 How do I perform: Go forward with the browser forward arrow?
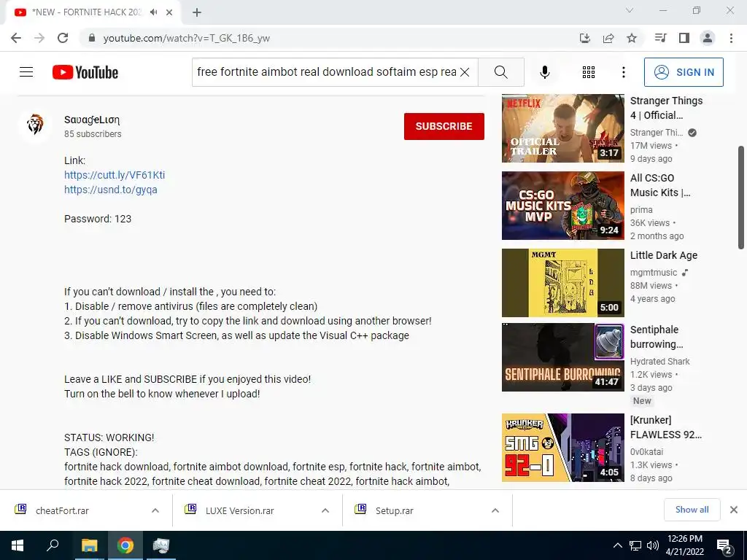[39, 38]
